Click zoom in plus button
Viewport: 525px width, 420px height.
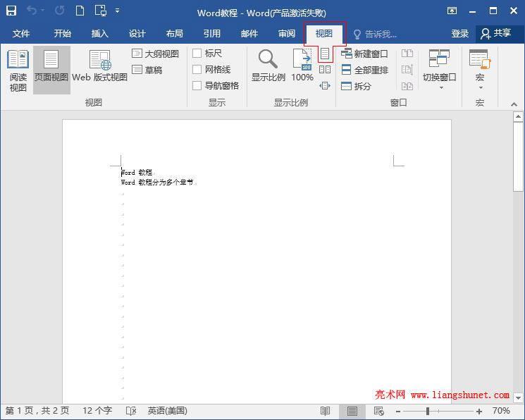click(479, 412)
